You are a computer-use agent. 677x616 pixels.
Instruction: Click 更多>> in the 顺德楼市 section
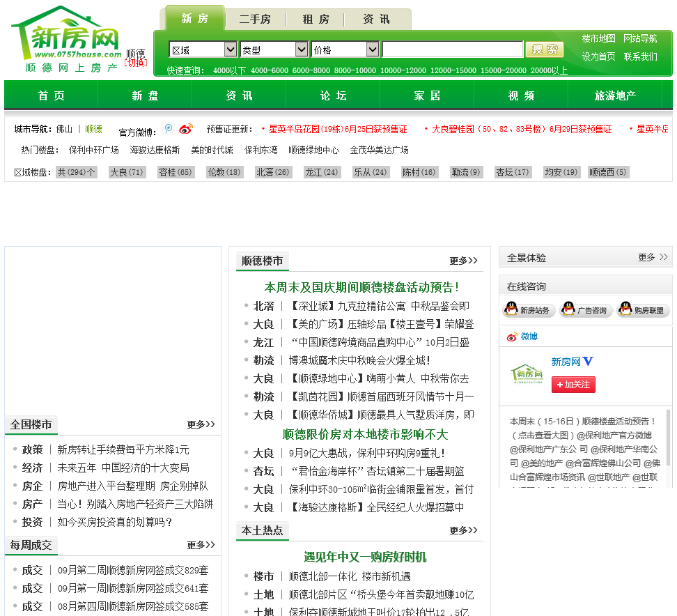pos(463,261)
